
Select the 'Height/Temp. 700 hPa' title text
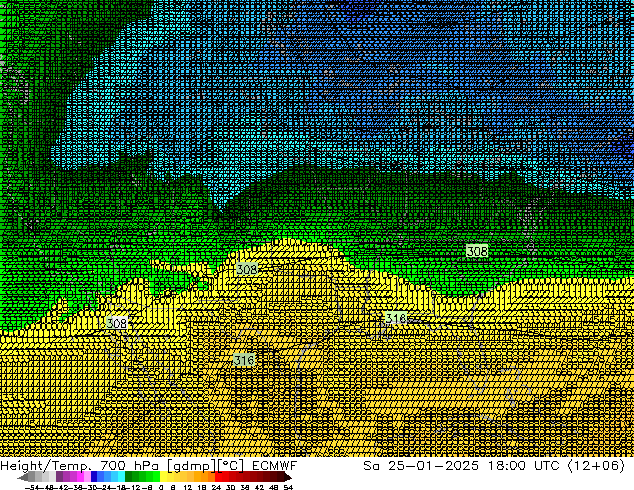80,465
